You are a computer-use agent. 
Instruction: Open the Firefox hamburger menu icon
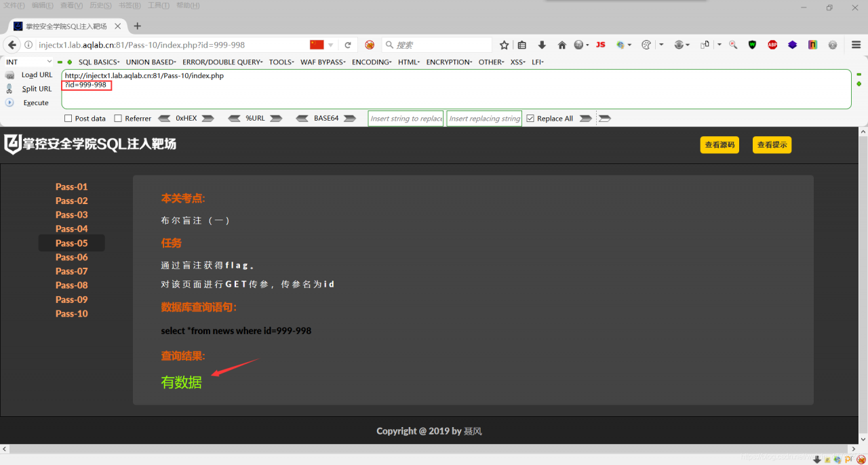tap(855, 45)
